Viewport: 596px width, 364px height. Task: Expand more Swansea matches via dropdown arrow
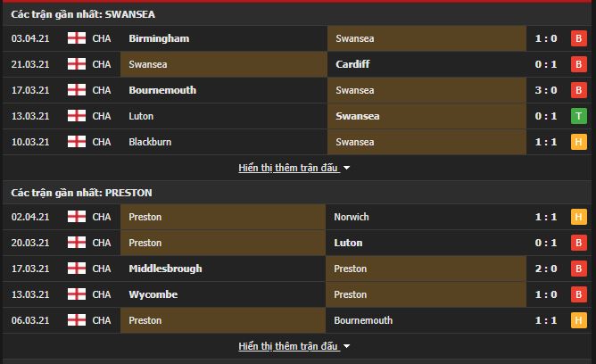point(346,168)
